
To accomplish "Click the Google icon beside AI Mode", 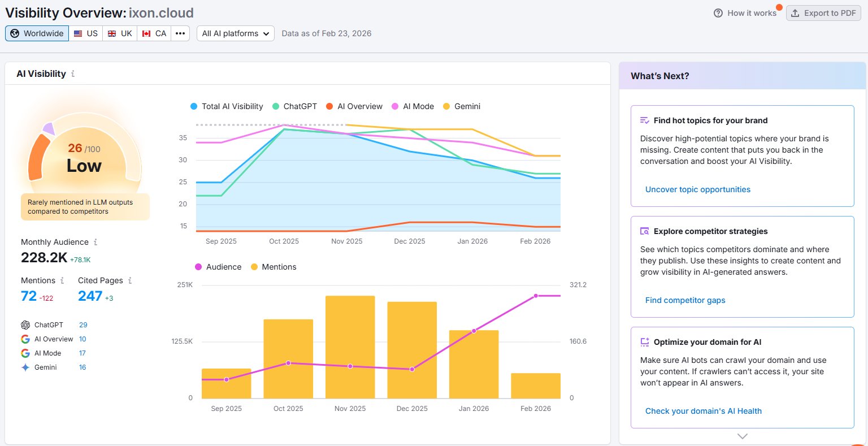I will click(x=25, y=353).
